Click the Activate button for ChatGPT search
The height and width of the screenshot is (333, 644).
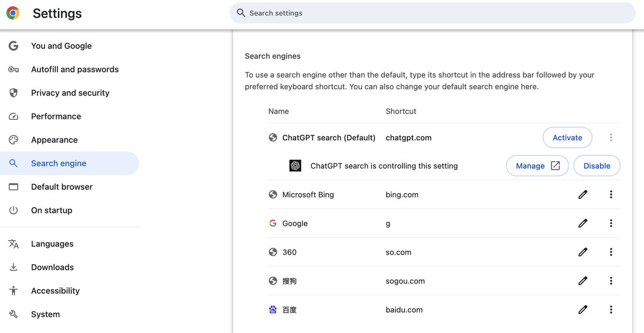coord(567,137)
